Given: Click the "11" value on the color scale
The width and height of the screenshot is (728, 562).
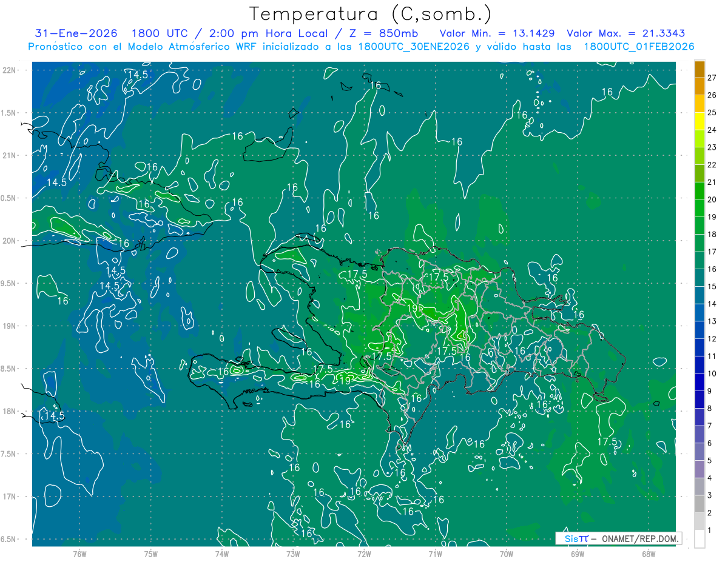Looking at the screenshot, I should coord(712,356).
